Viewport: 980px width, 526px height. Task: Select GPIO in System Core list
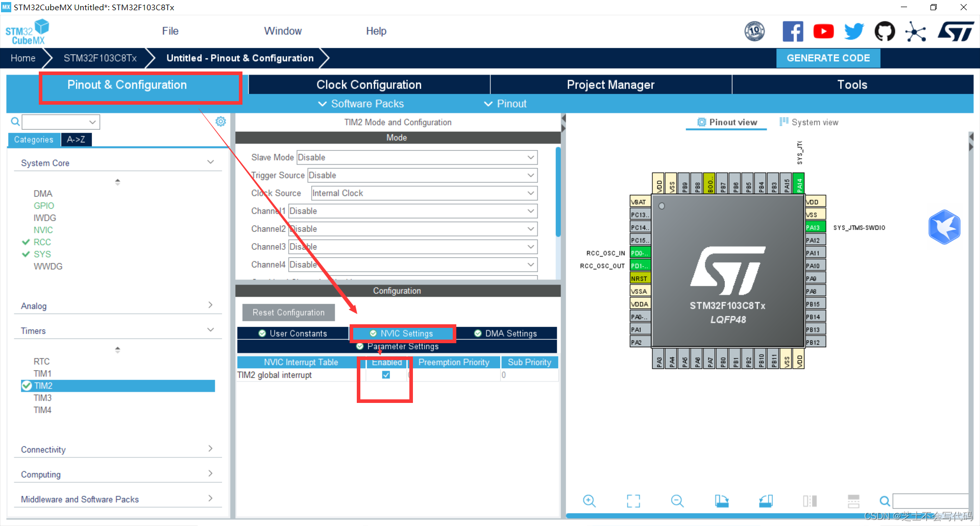pos(44,206)
